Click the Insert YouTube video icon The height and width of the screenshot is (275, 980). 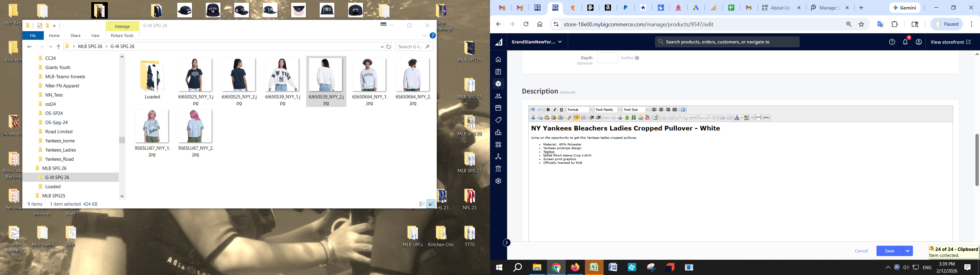(x=647, y=118)
